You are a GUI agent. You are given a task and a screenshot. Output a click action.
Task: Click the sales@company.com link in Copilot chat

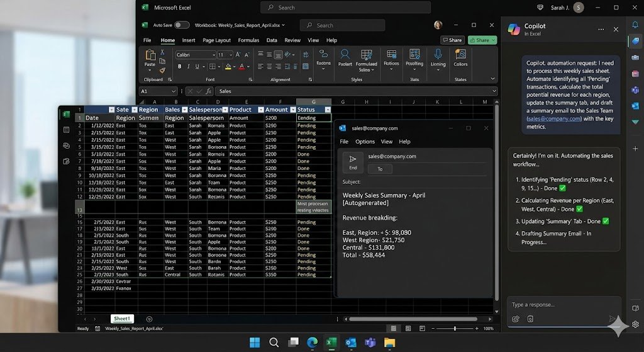coord(554,118)
